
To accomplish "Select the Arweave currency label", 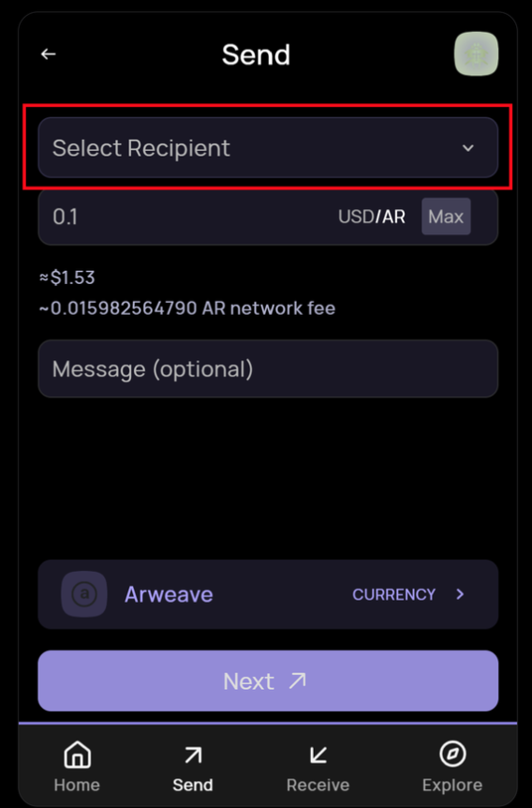I will click(169, 594).
